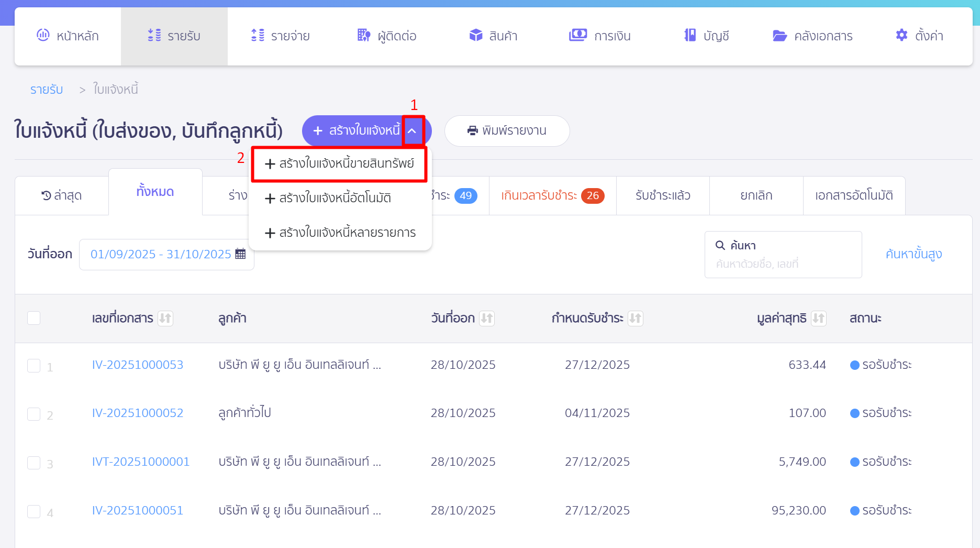Image resolution: width=980 pixels, height=548 pixels.
Task: Open the การเงิน finance icon
Action: [x=577, y=35]
